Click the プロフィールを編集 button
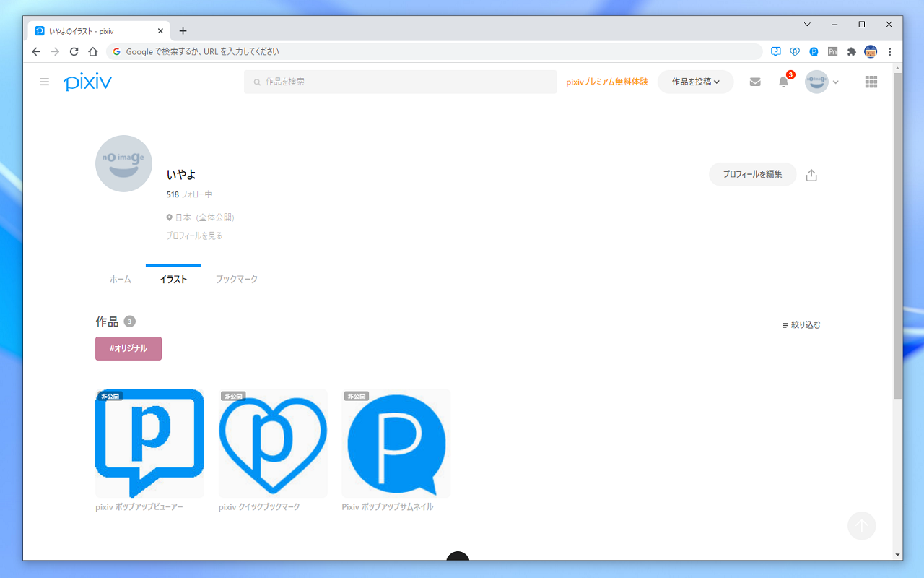Image resolution: width=924 pixels, height=578 pixels. pos(752,175)
